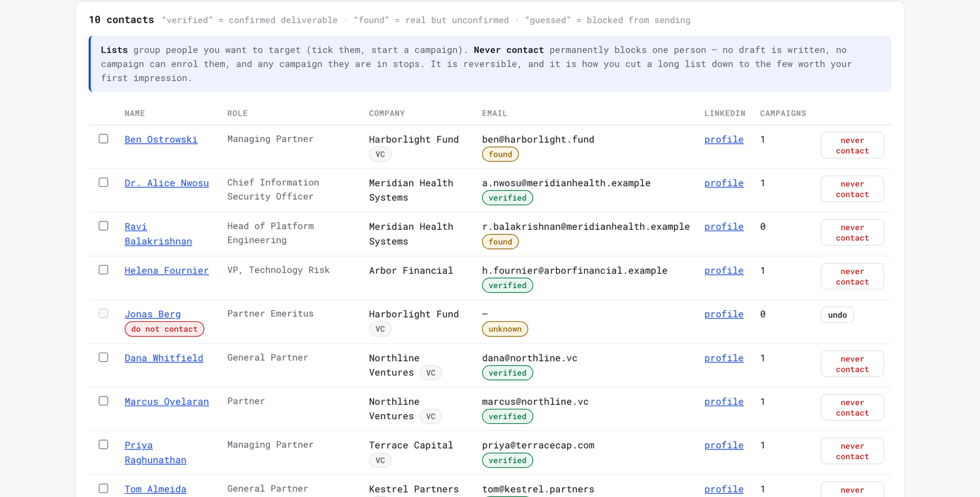Click the CAMPAIGNS column header
980x497 pixels.
pos(783,114)
